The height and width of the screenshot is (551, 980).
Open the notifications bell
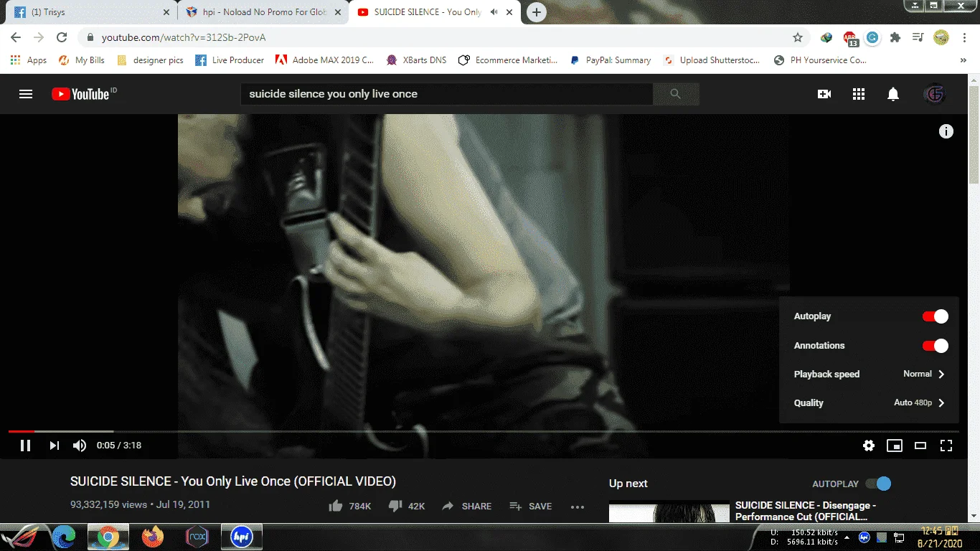(x=893, y=94)
